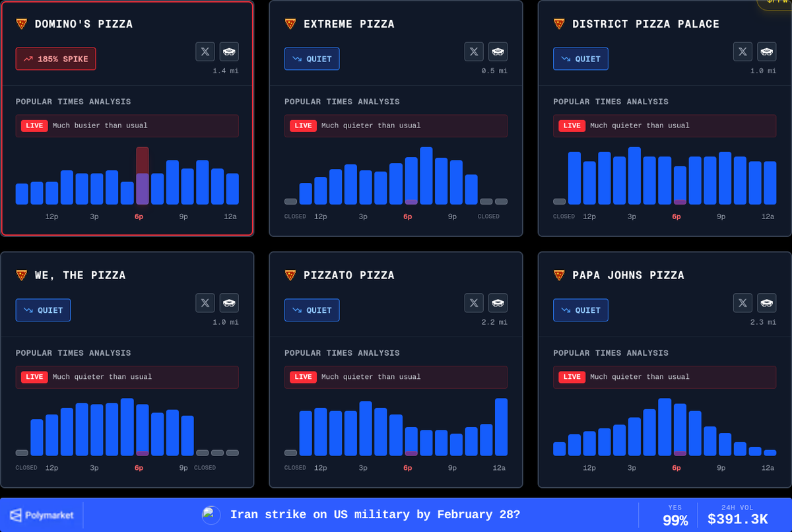Click the pizza slice icon beside District Pizza Palace

point(559,24)
